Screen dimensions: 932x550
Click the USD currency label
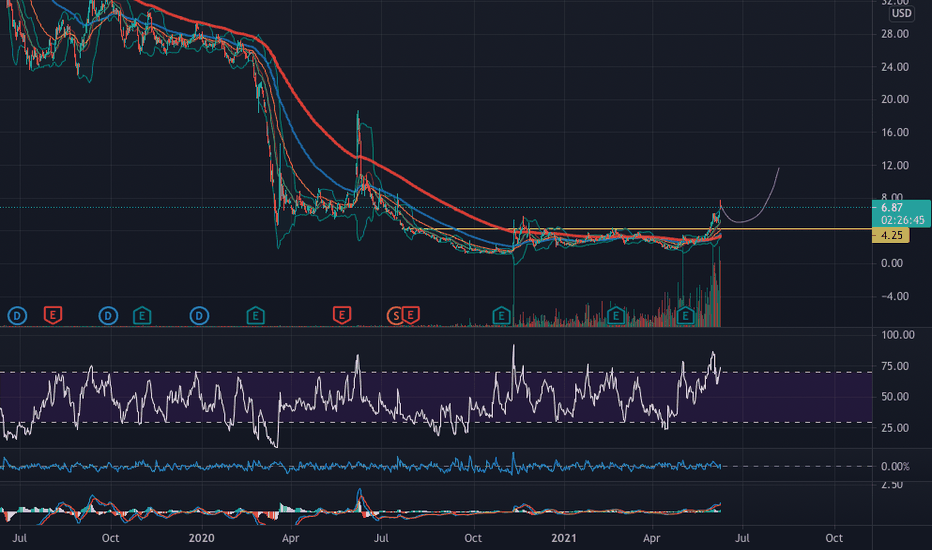point(901,13)
